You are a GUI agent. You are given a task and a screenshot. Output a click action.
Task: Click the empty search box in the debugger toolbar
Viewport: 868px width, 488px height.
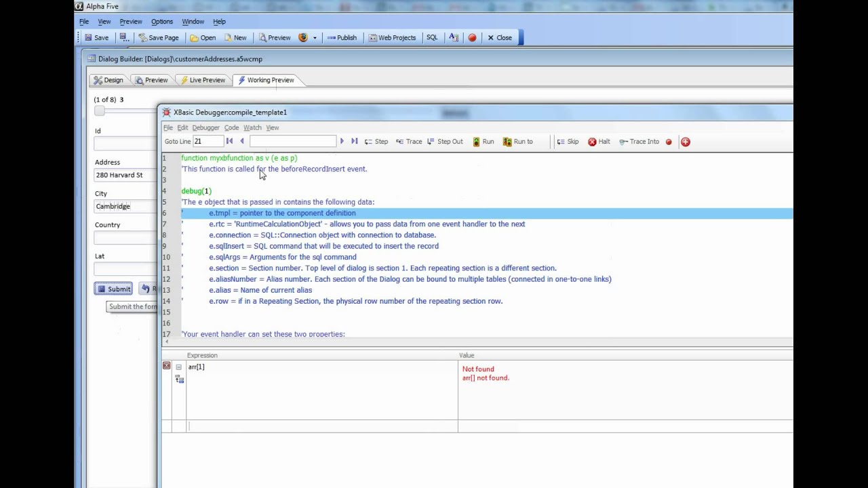[x=293, y=142]
